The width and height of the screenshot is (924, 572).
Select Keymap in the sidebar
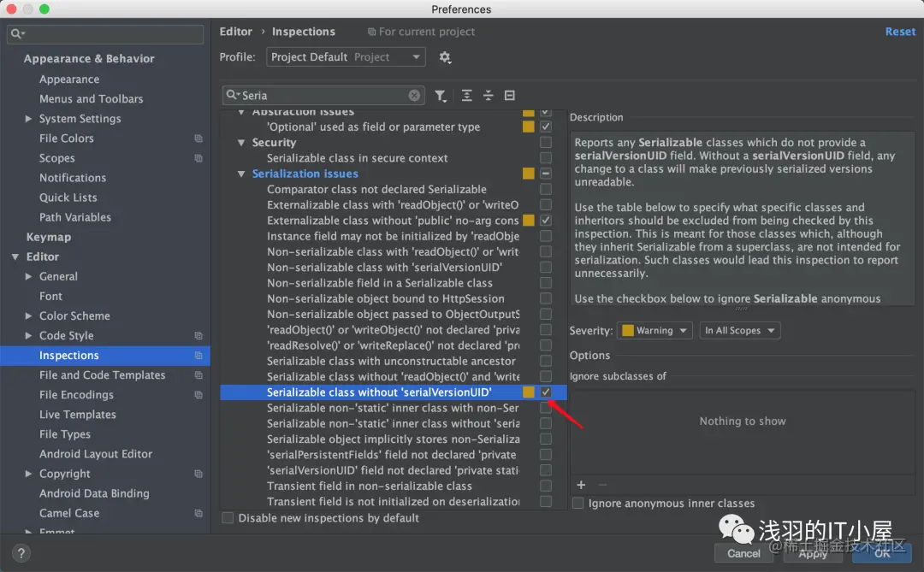click(x=48, y=237)
